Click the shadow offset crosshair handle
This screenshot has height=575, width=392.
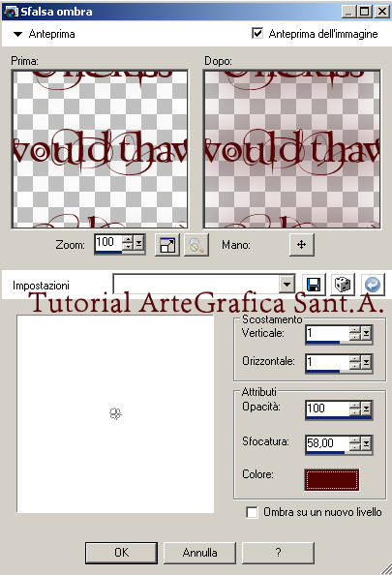coord(115,413)
